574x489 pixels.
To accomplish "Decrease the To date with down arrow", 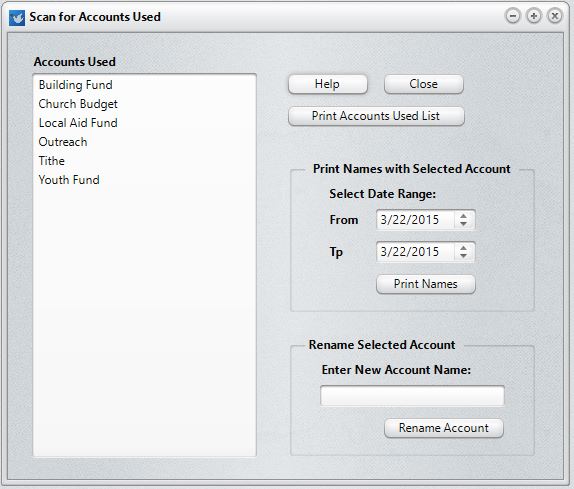I will click(x=463, y=255).
